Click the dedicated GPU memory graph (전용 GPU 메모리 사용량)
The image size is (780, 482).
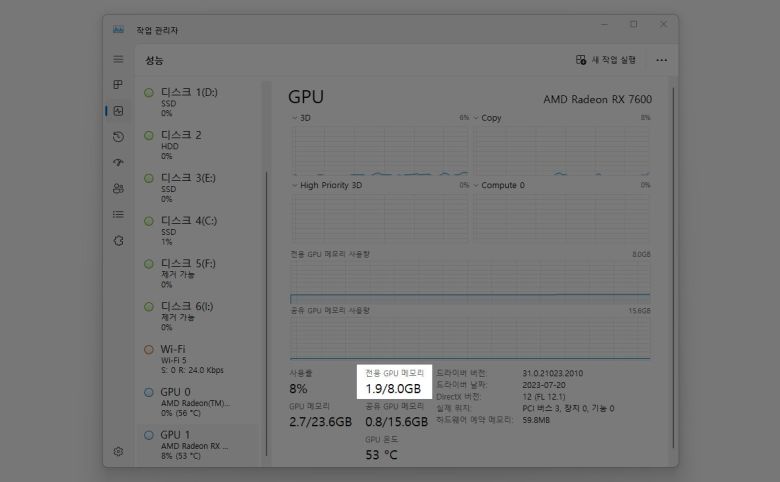click(x=470, y=282)
